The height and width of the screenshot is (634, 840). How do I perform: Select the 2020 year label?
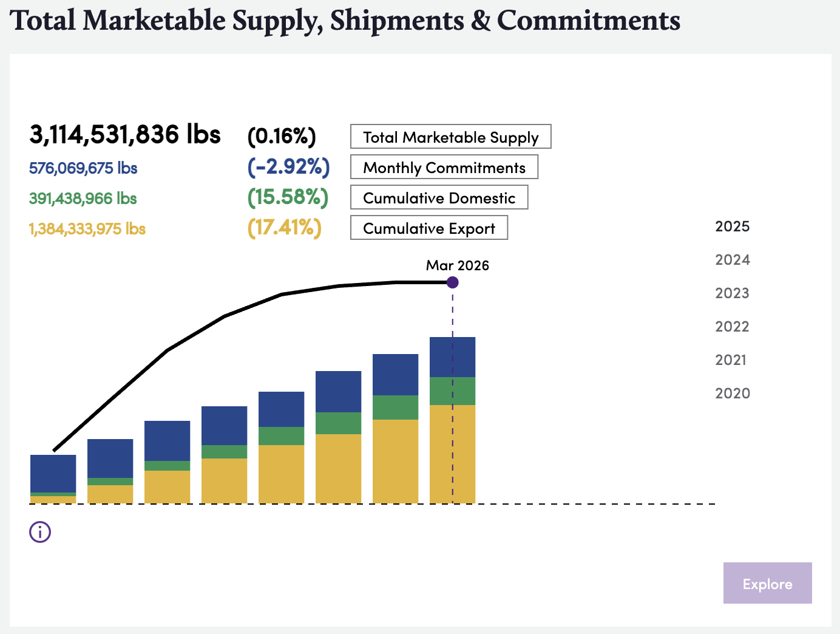733,393
